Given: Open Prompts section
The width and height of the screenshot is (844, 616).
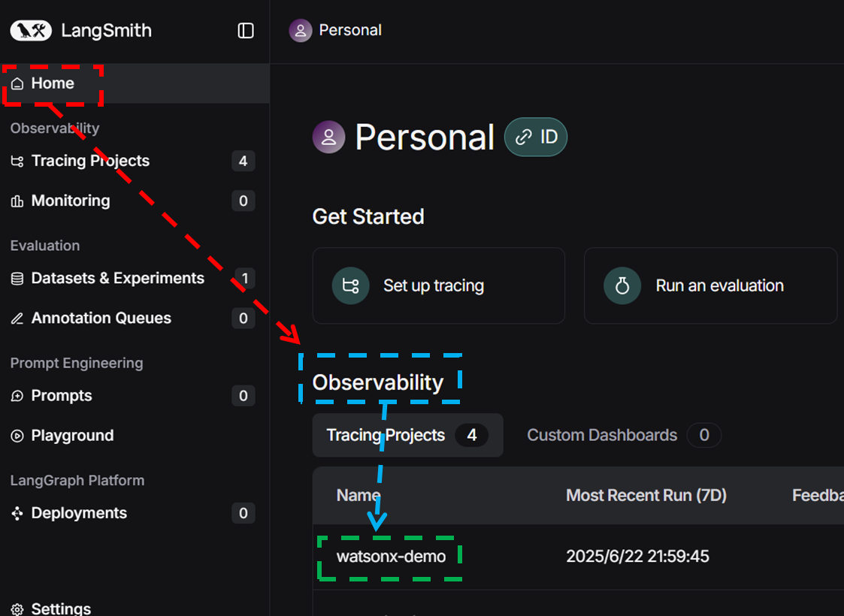Looking at the screenshot, I should 135,396.
